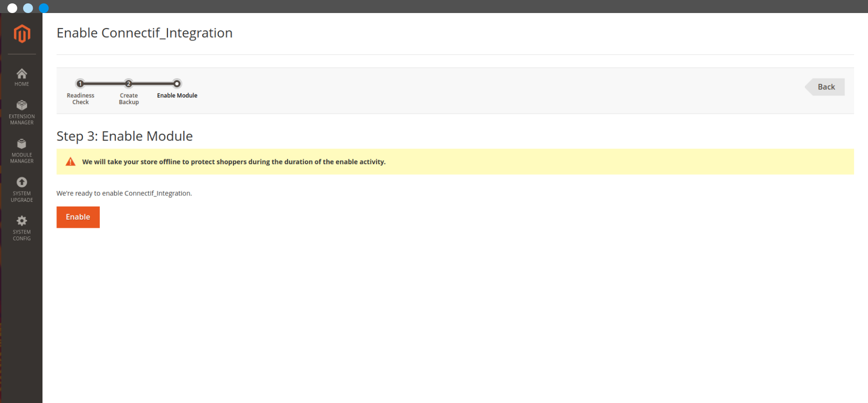The height and width of the screenshot is (403, 868).
Task: Go to Home in the sidebar
Action: click(x=22, y=77)
